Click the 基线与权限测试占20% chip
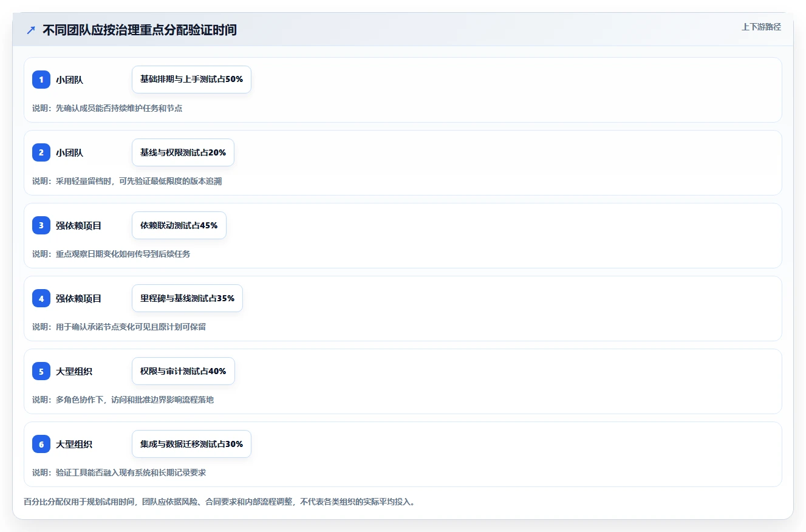Image resolution: width=806 pixels, height=532 pixels. pos(183,152)
